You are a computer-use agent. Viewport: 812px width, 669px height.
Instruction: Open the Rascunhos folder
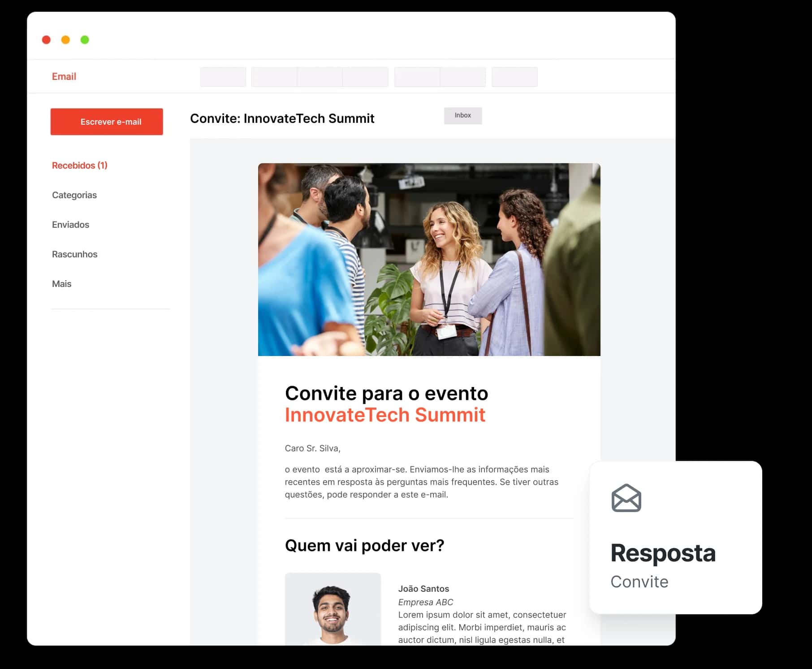[x=74, y=254]
